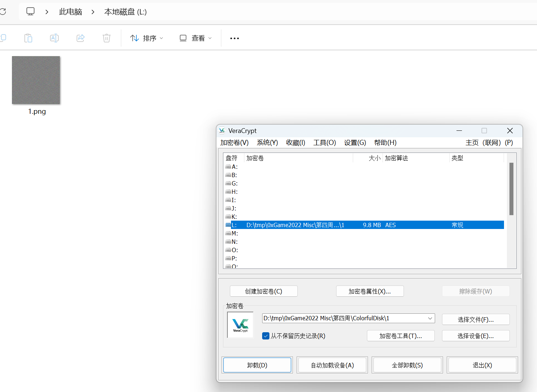Open the 加密卷(V) menu
Screen dimensions: 537x392
[x=235, y=142]
